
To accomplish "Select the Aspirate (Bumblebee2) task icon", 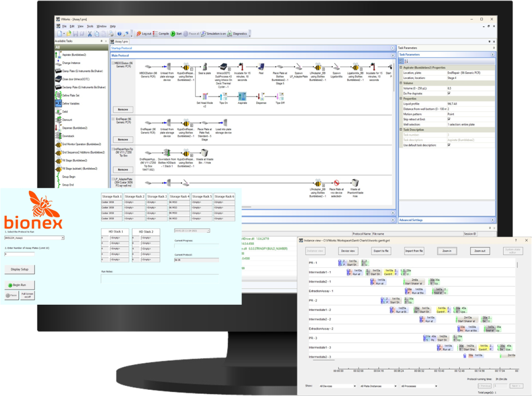I will 58,54.
